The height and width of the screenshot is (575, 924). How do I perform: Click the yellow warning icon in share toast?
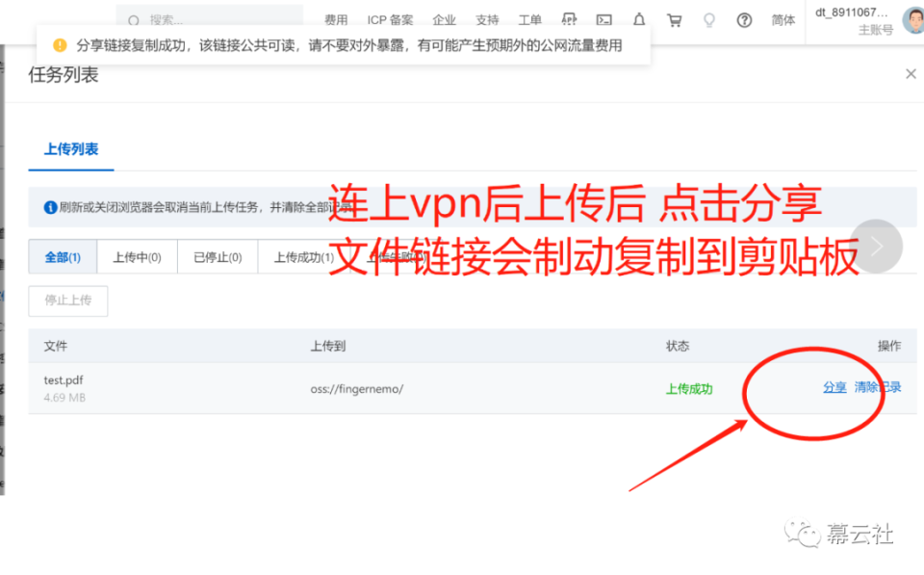[60, 44]
